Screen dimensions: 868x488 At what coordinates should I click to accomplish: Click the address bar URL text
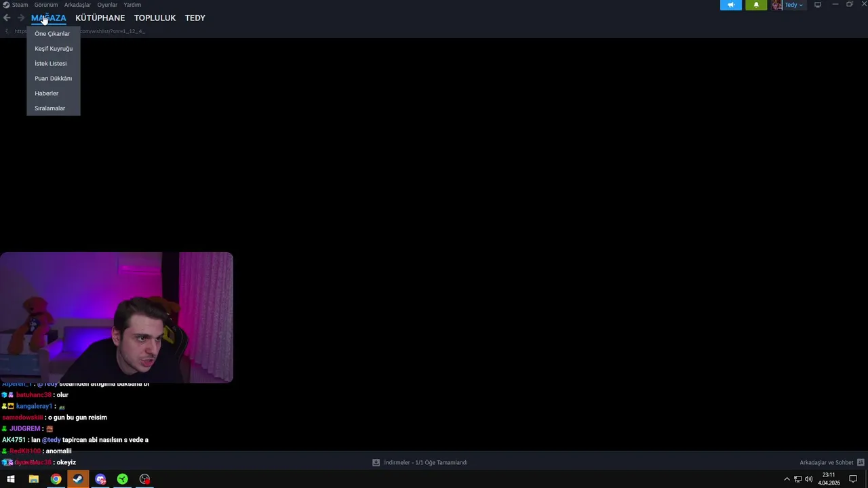point(80,31)
